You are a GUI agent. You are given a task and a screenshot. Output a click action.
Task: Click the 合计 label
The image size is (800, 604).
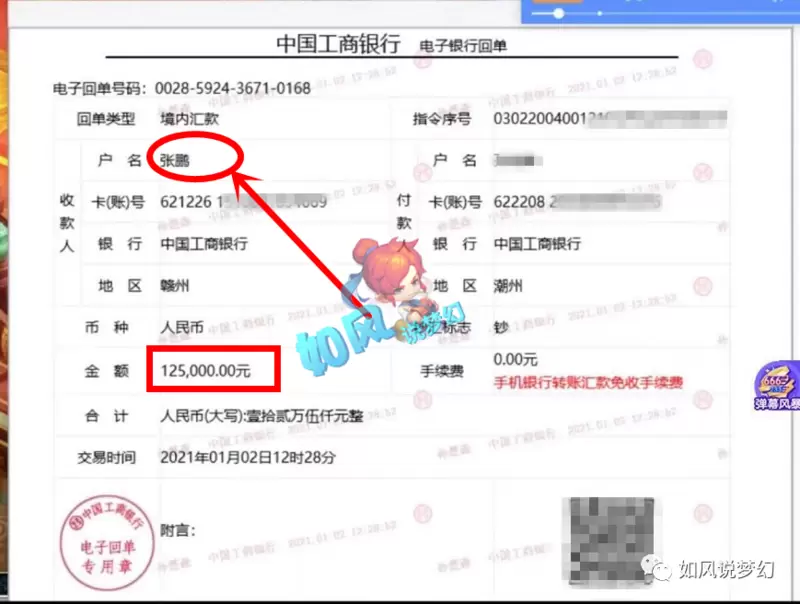point(106,416)
